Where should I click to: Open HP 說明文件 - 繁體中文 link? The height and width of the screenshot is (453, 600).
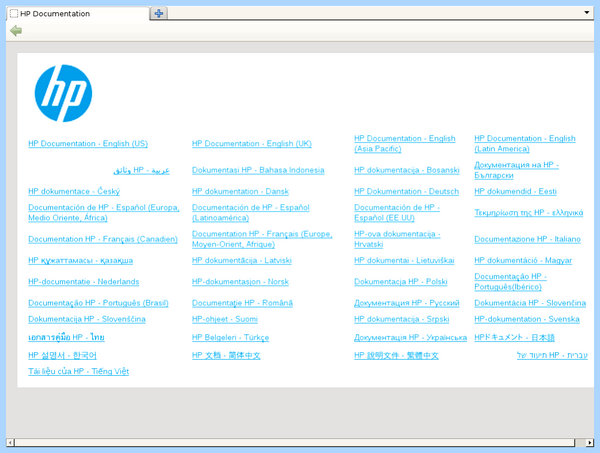[x=396, y=355]
